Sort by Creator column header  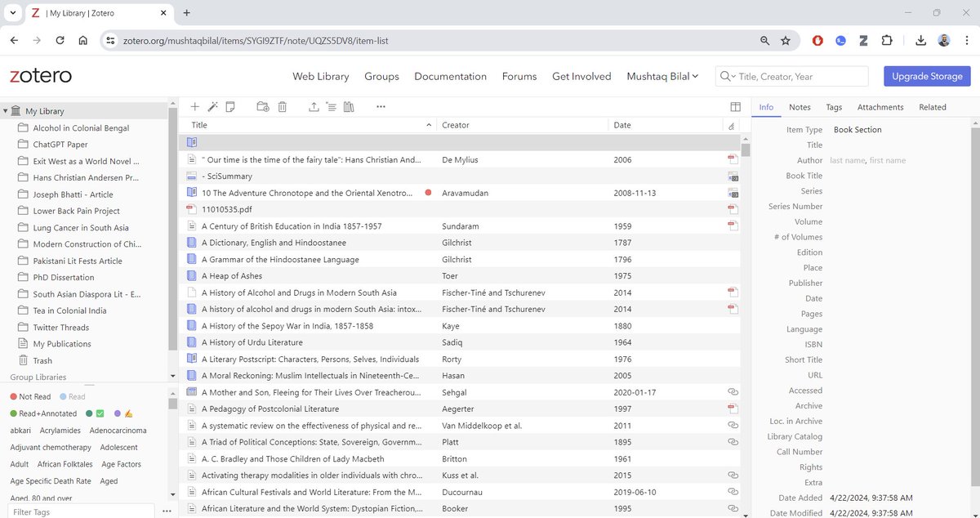(x=523, y=125)
